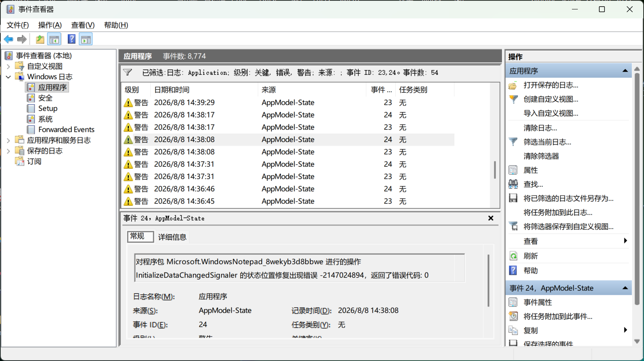The width and height of the screenshot is (644, 361).
Task: Open Help via blue question-mark toolbar icon
Action: pyautogui.click(x=71, y=39)
